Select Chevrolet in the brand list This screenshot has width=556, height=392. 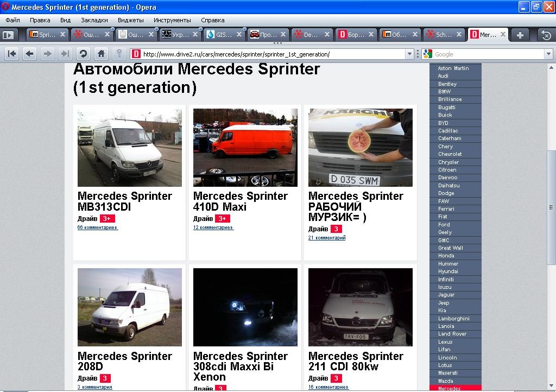click(456, 154)
